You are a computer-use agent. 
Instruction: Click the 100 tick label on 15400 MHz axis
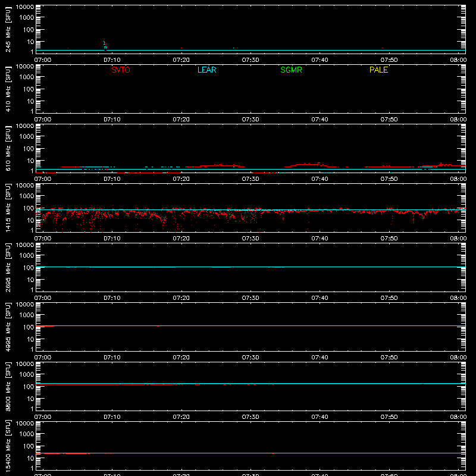(29, 446)
